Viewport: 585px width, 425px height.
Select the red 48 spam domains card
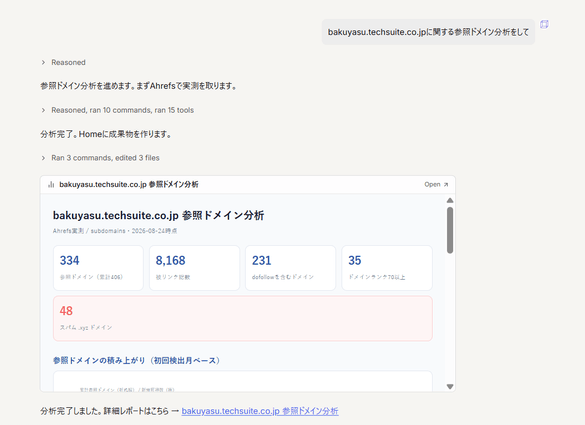(243, 318)
